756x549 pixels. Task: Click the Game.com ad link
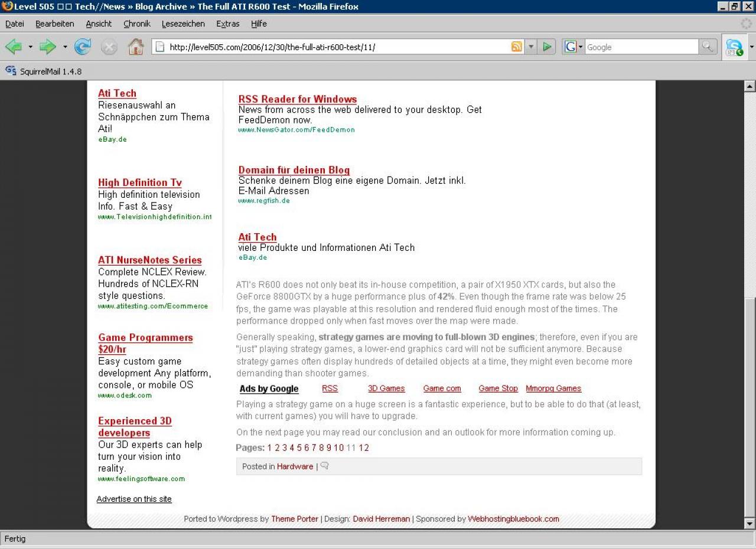(x=442, y=388)
